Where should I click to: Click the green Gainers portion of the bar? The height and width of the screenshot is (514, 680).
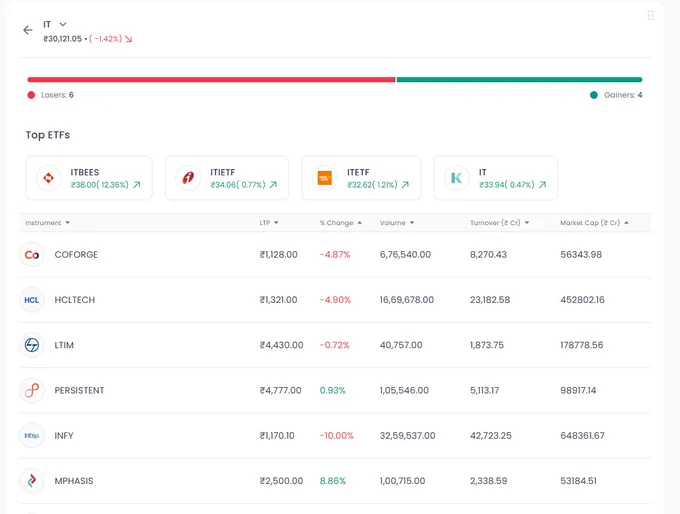pos(519,80)
